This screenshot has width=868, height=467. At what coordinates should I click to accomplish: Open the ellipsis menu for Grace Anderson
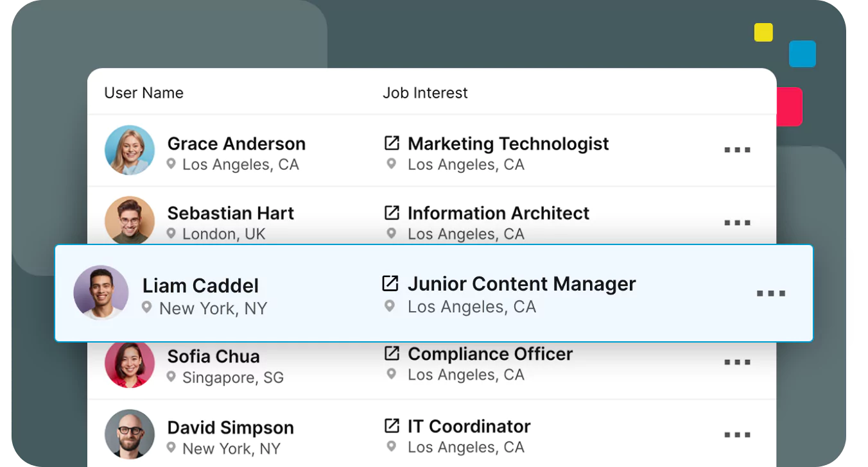(x=737, y=150)
